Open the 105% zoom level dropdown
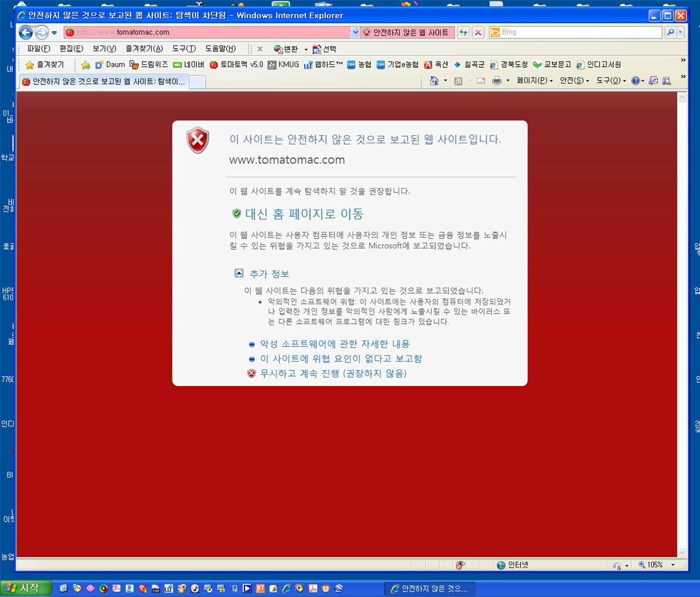This screenshot has height=597, width=700. pyautogui.click(x=673, y=565)
